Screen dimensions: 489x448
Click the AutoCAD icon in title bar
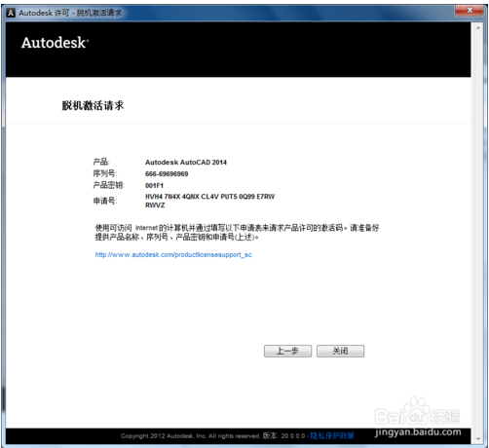click(x=11, y=13)
